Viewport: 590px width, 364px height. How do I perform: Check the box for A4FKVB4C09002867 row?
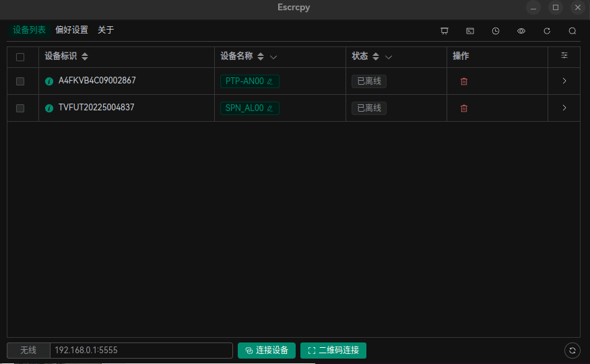coord(20,81)
